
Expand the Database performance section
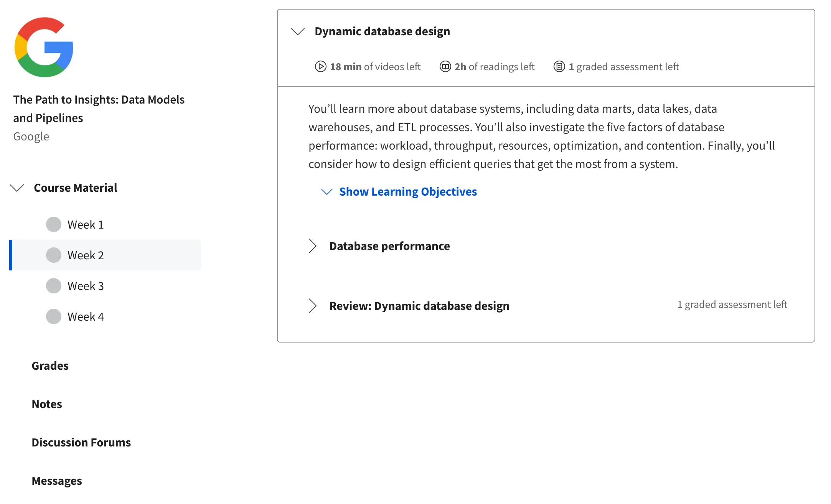[x=313, y=246]
